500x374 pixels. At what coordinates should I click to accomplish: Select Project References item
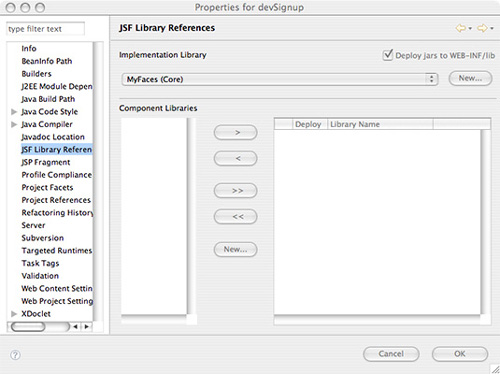[x=56, y=200]
